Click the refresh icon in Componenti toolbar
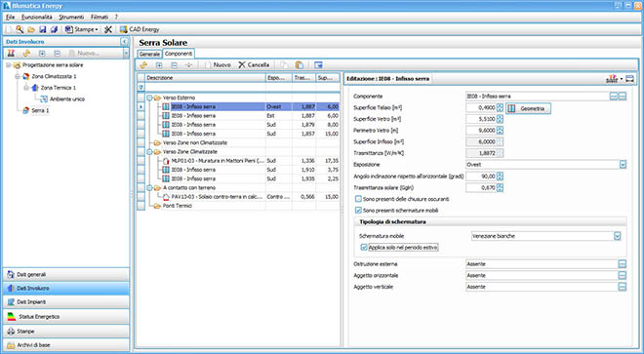The height and width of the screenshot is (354, 644). click(143, 65)
